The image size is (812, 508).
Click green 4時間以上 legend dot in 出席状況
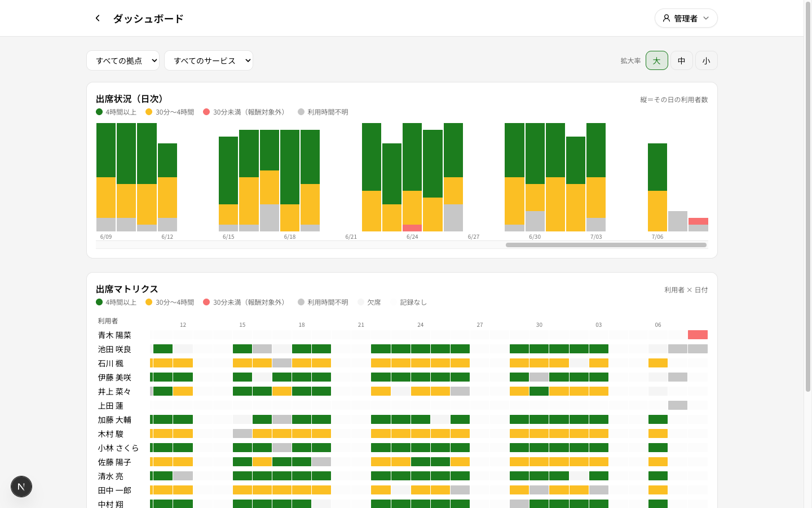(99, 112)
